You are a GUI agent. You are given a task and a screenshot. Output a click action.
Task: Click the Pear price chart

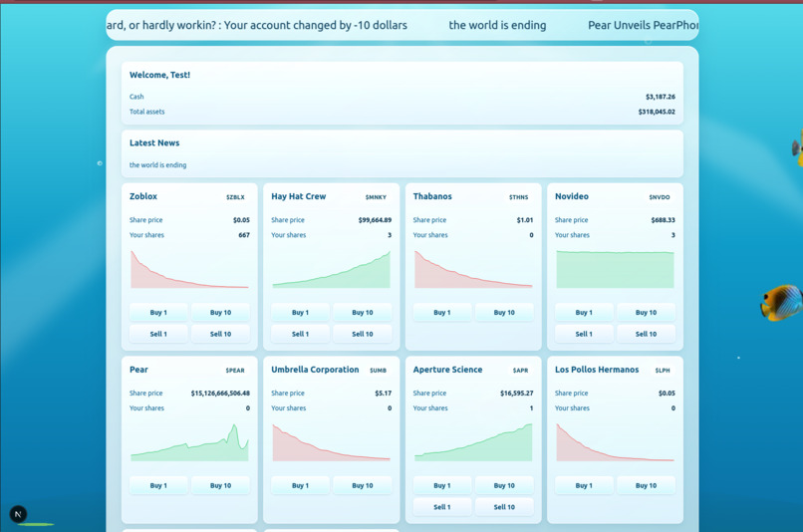189,442
